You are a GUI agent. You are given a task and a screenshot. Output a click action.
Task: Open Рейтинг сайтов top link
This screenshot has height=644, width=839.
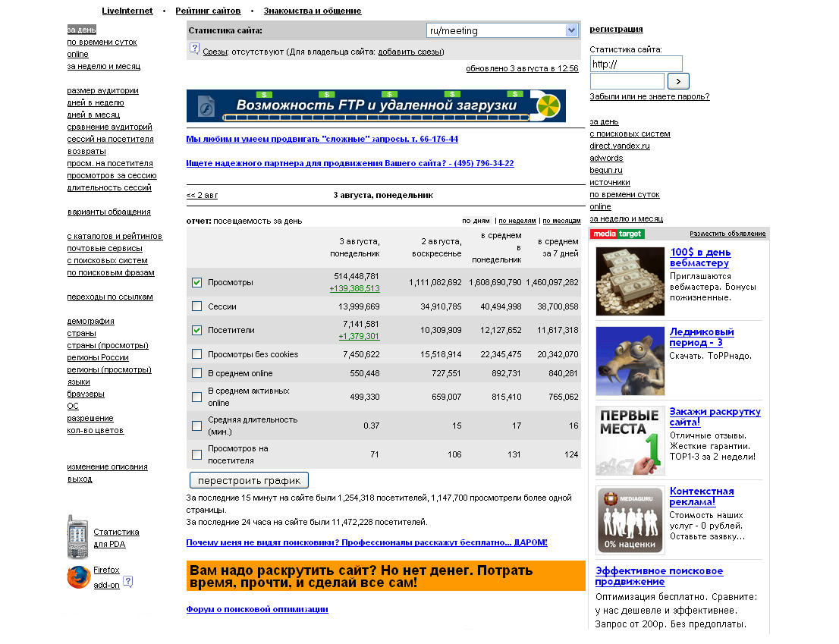(x=208, y=11)
